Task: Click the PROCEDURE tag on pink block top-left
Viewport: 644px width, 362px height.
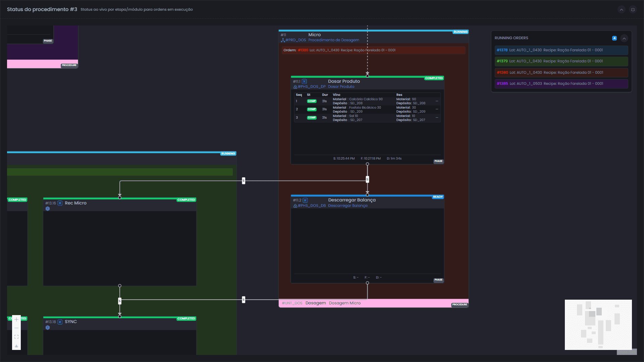Action: pyautogui.click(x=69, y=65)
